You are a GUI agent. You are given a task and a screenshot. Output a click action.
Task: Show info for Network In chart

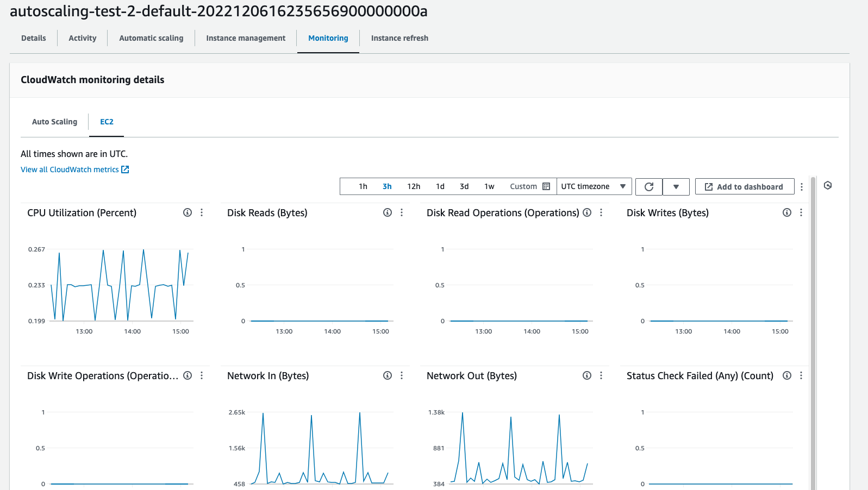tap(388, 375)
